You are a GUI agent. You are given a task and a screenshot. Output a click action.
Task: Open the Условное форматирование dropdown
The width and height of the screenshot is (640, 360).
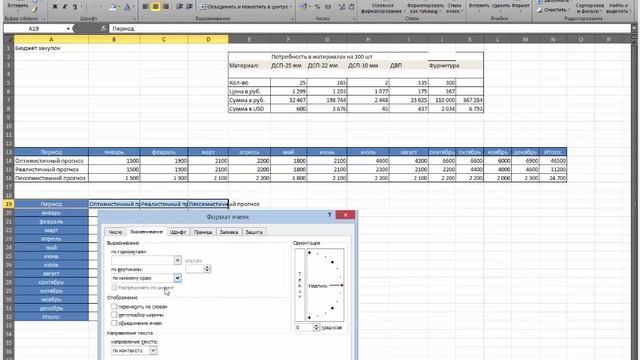click(382, 7)
